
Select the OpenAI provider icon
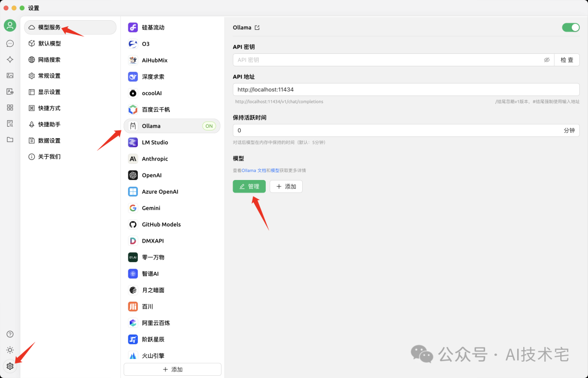pos(133,175)
